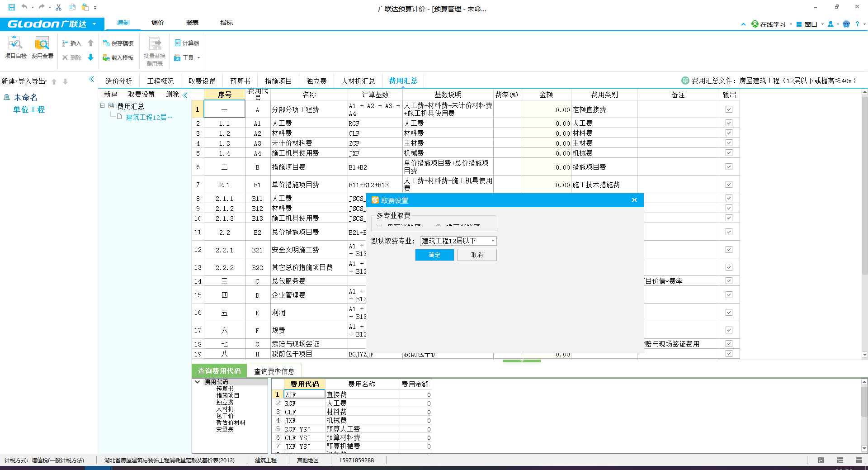
Task: Click the 窗口 window grid icon
Action: click(799, 24)
